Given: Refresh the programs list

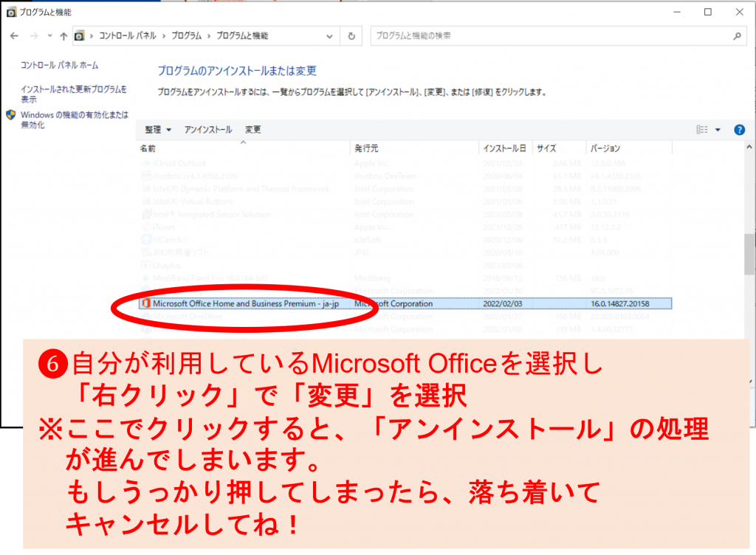Looking at the screenshot, I should [351, 36].
